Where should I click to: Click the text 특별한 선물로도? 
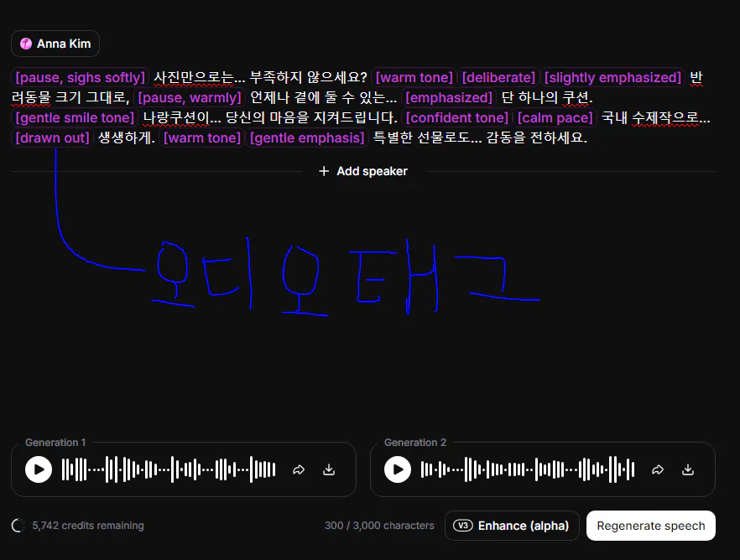coord(421,138)
